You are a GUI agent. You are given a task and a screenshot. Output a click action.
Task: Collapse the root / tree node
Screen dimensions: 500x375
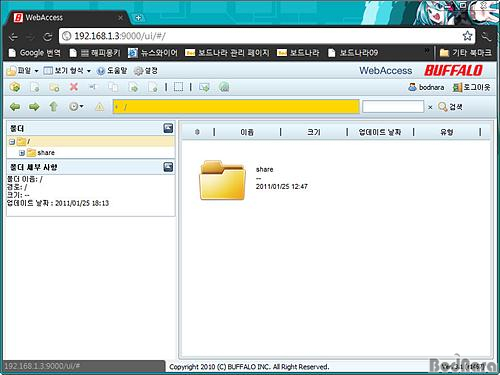pyautogui.click(x=12, y=142)
